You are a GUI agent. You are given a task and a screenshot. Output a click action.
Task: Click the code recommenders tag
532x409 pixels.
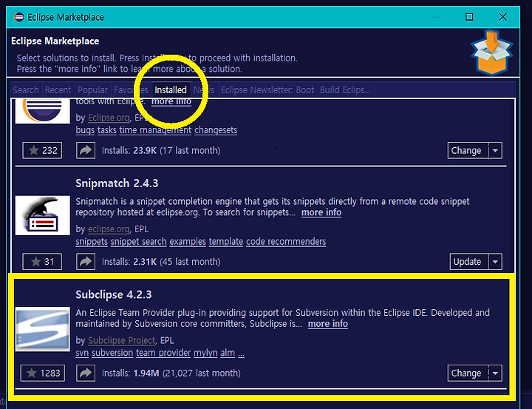click(286, 242)
